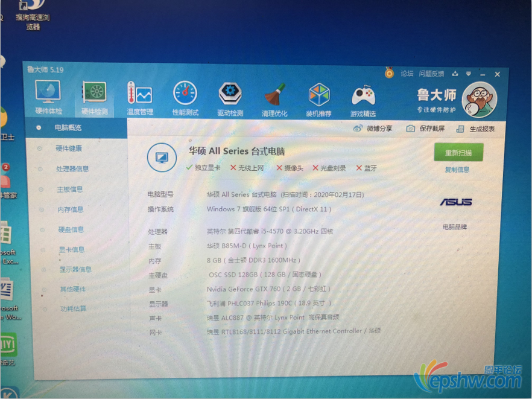Open 搜狗高速浏览器 desktop shortcut
Viewport: 532px width, 399px height.
tap(33, 14)
